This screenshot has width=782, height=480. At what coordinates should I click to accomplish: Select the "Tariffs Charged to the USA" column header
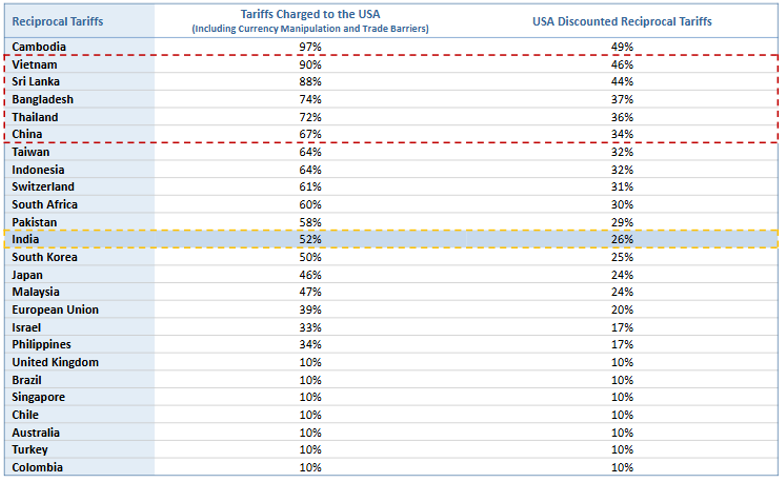coord(310,15)
